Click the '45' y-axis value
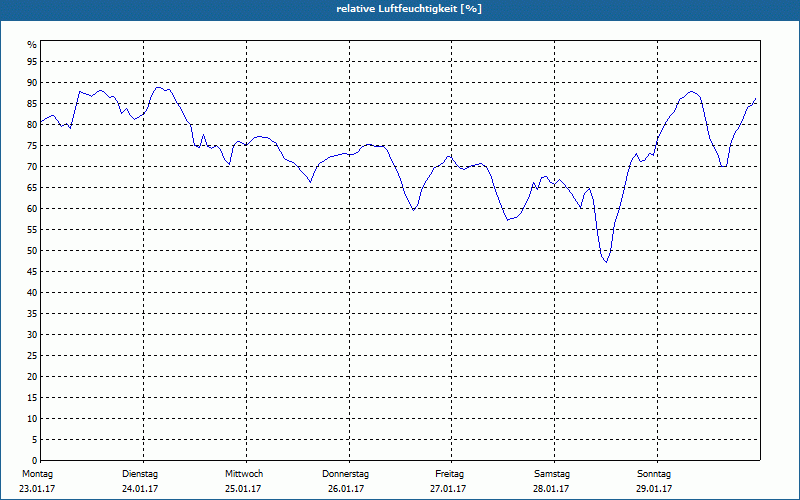This screenshot has width=800, height=500. [x=32, y=271]
